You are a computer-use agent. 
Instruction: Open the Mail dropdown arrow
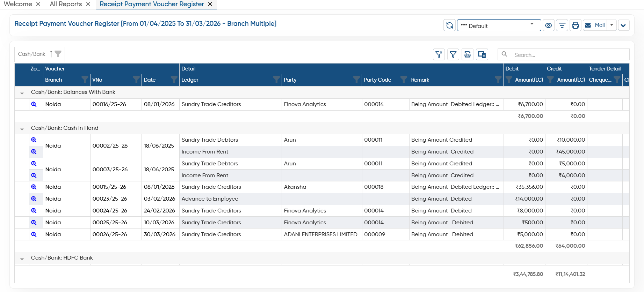click(x=612, y=25)
